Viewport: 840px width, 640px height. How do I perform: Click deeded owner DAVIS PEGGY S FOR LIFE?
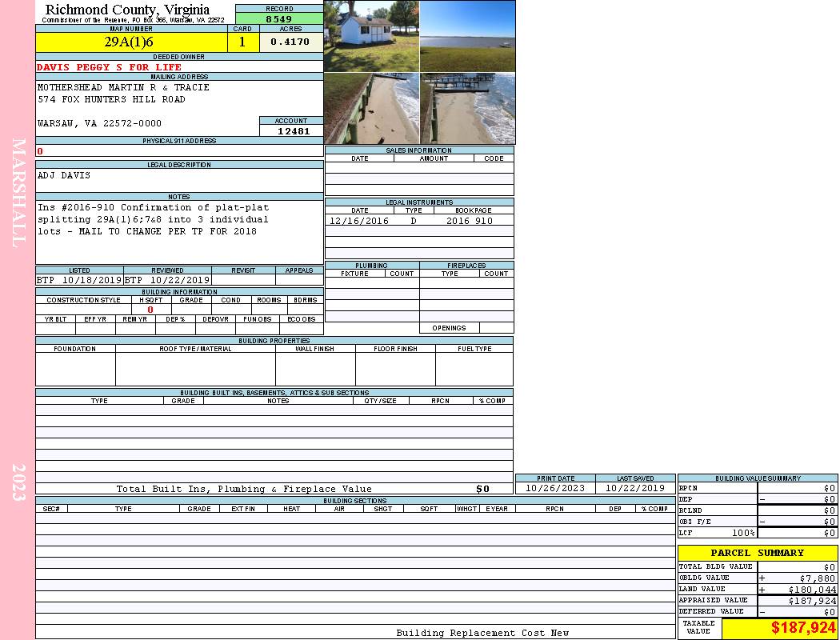109,67
